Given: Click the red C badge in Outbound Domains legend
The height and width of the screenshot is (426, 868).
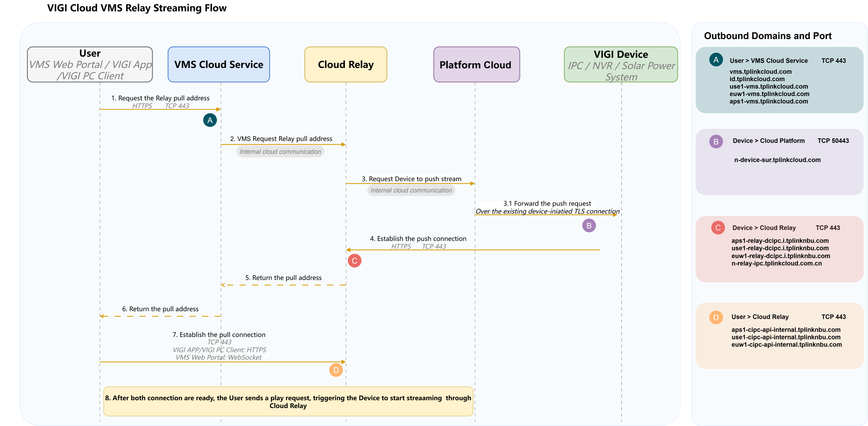Looking at the screenshot, I should [718, 228].
